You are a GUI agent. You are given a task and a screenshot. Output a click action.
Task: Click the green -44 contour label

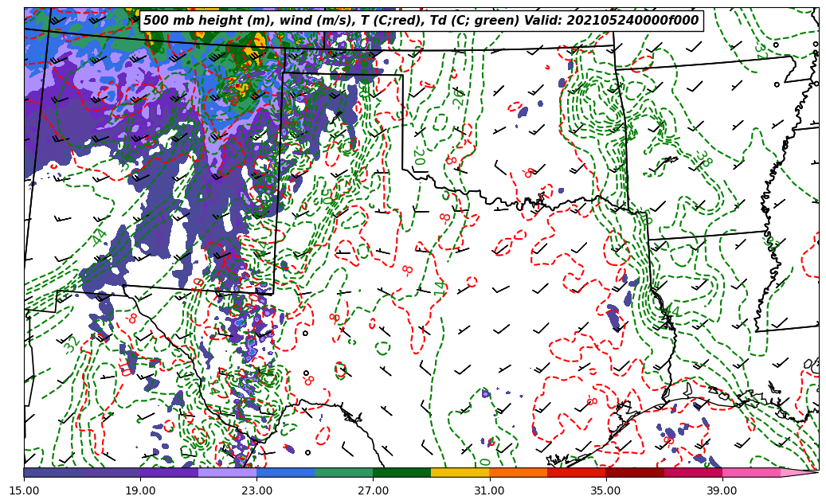point(99,236)
